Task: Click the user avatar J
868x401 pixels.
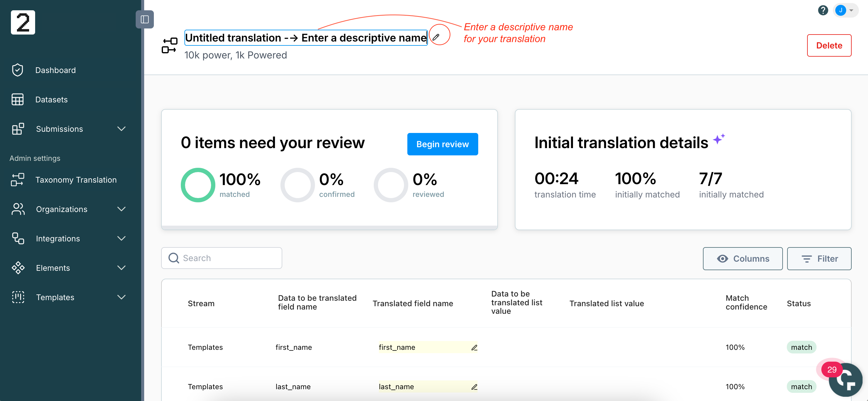Action: tap(840, 10)
